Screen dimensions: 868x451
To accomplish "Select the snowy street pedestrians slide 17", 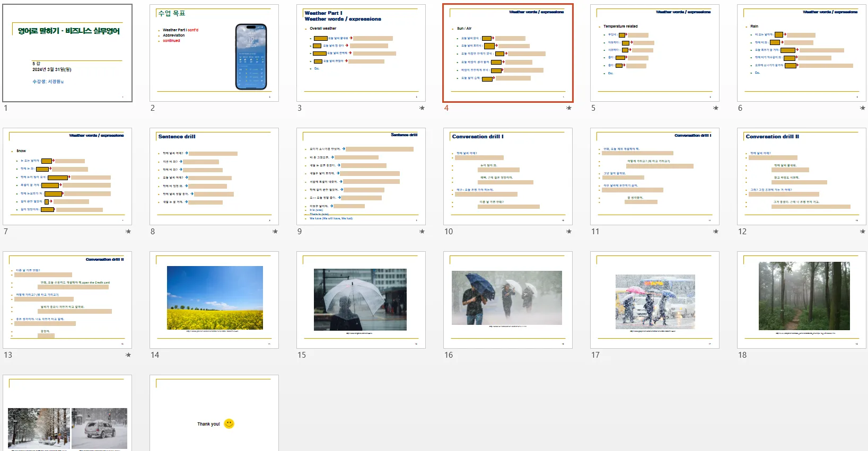I will pyautogui.click(x=655, y=300).
